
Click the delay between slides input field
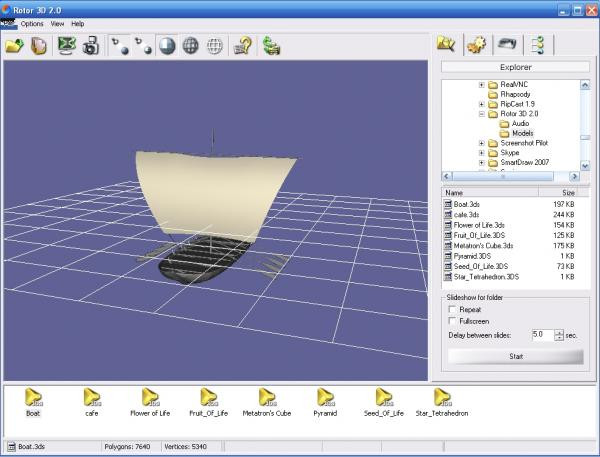(x=541, y=334)
